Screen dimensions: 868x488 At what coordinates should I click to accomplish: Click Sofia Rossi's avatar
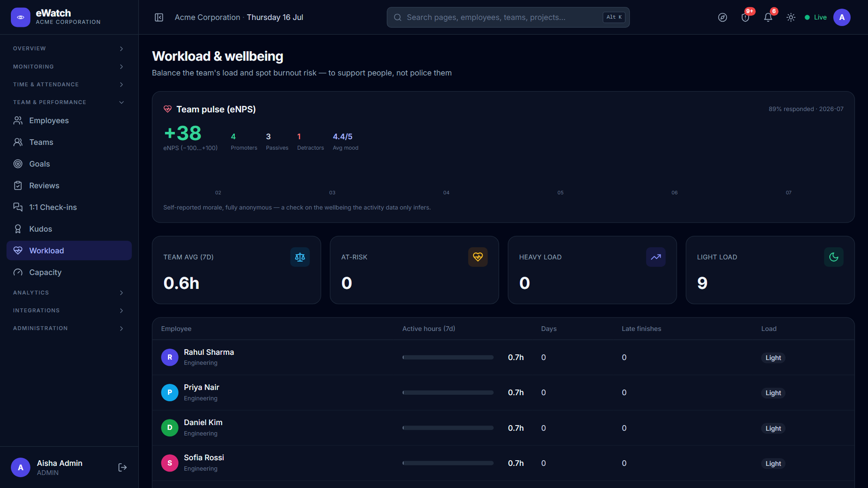pyautogui.click(x=170, y=463)
